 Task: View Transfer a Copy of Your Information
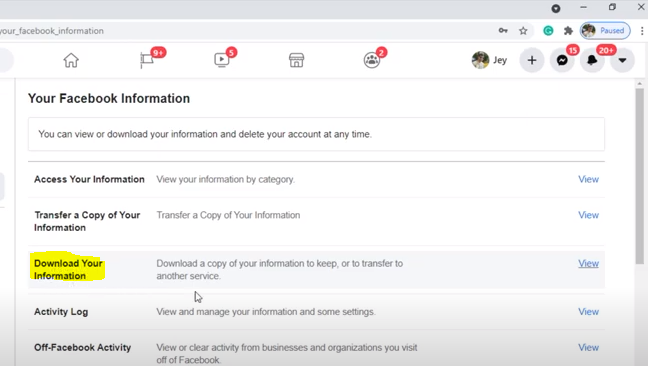588,215
